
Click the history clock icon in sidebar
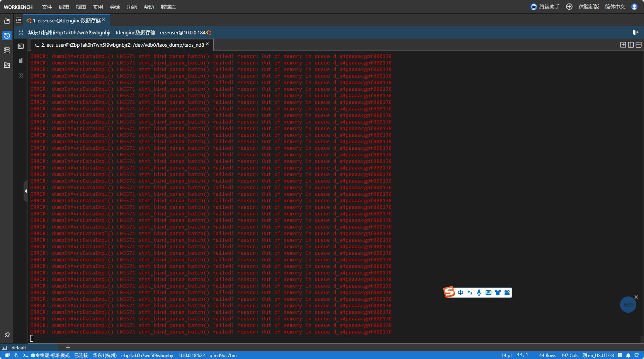click(7, 36)
